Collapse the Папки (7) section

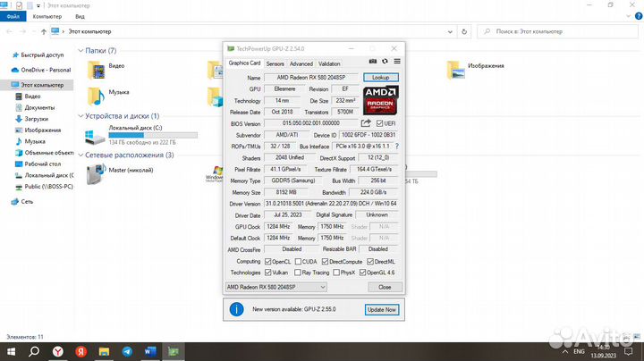(81, 51)
